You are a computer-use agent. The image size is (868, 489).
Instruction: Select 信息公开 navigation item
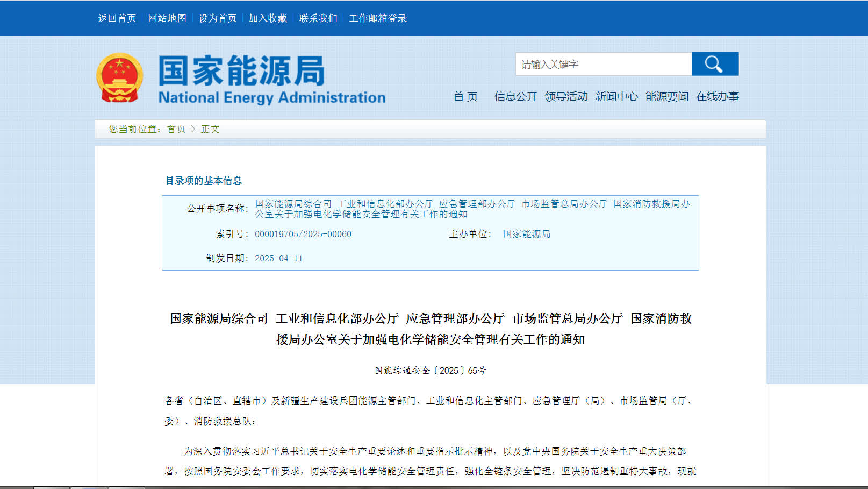point(515,96)
